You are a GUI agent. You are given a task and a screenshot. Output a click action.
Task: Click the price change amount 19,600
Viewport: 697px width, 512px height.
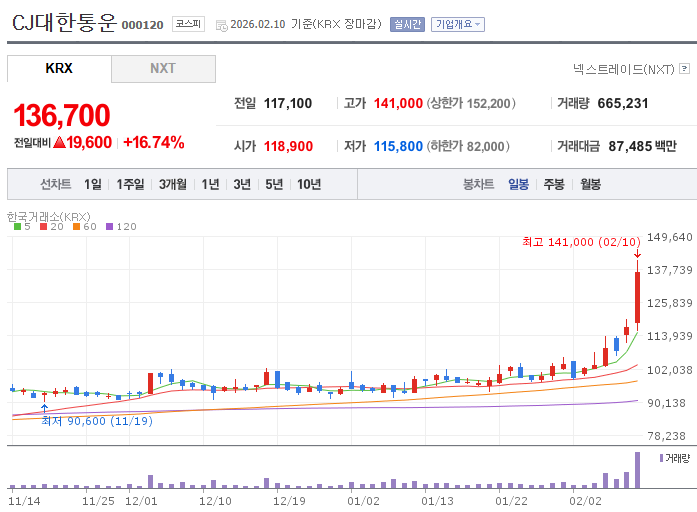click(89, 142)
